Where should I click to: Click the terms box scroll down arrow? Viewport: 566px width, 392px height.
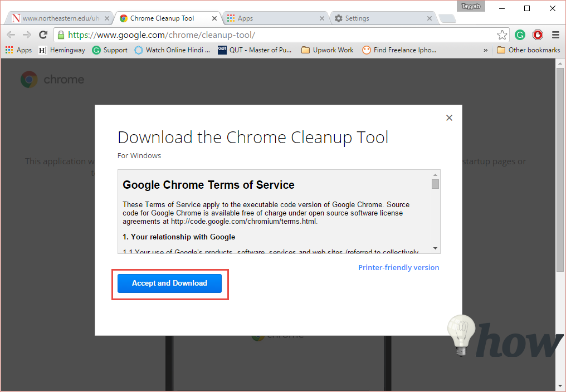click(435, 248)
